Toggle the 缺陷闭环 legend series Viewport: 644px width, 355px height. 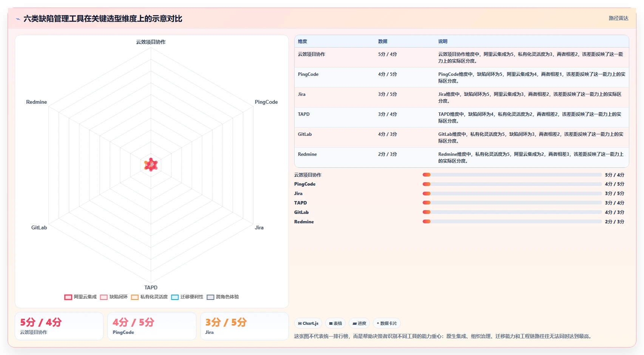[x=114, y=297]
